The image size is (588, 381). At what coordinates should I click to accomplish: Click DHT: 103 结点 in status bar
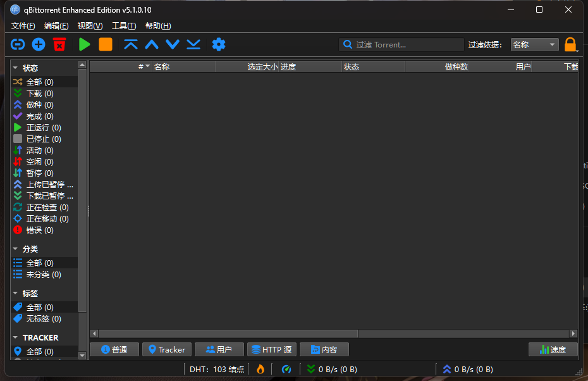click(216, 369)
